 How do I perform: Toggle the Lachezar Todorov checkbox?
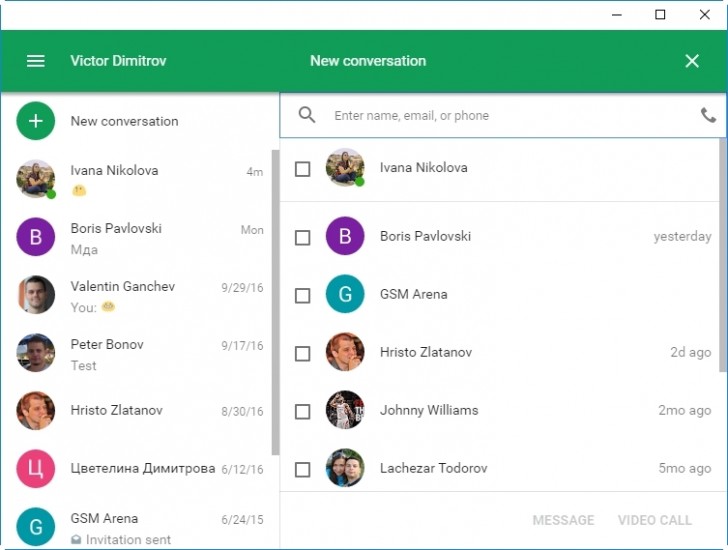tap(303, 470)
